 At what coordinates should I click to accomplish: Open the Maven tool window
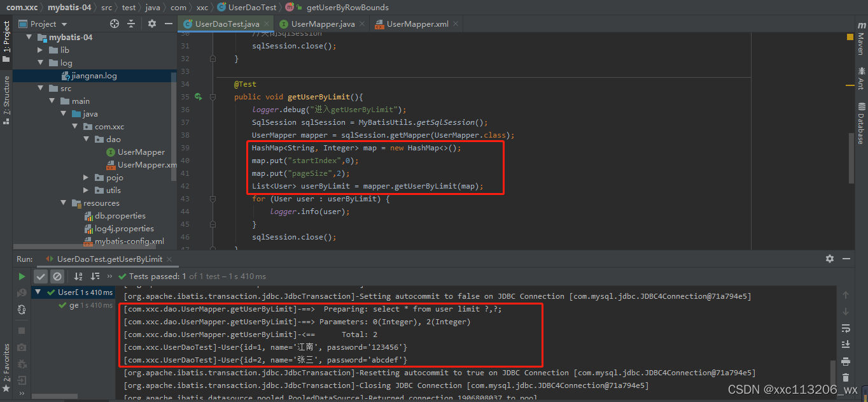860,38
